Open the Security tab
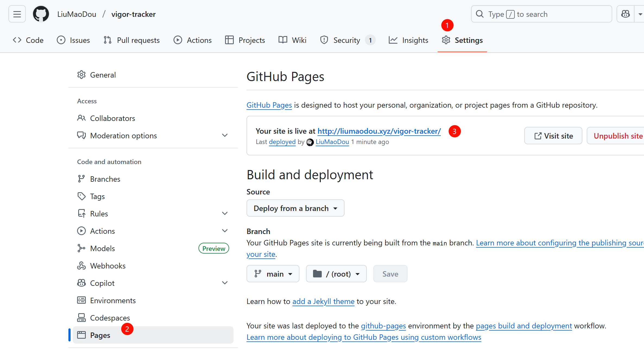 tap(347, 40)
